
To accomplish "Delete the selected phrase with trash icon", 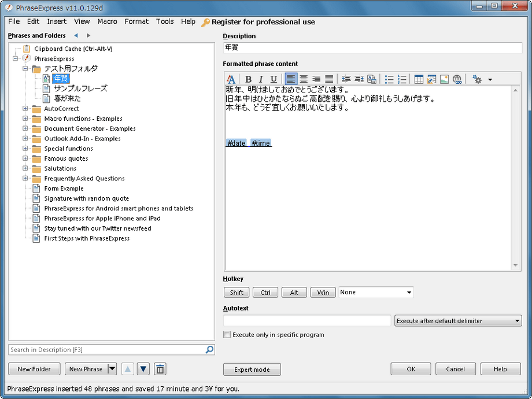I will click(x=160, y=369).
